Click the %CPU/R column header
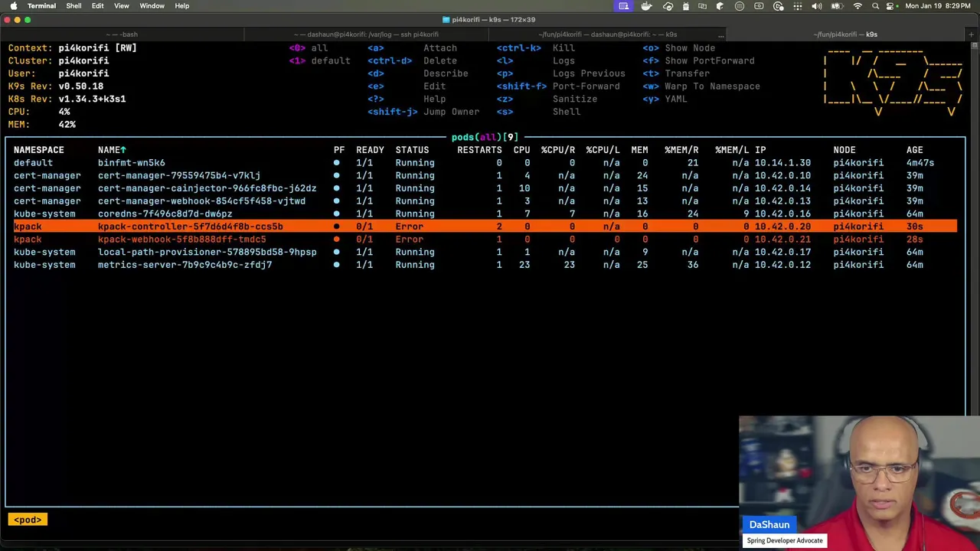 [558, 150]
